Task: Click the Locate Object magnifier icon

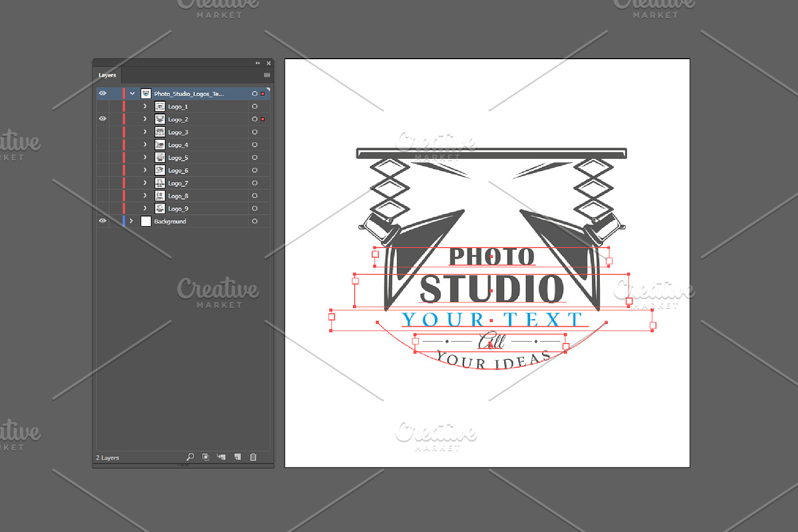Action: click(190, 457)
